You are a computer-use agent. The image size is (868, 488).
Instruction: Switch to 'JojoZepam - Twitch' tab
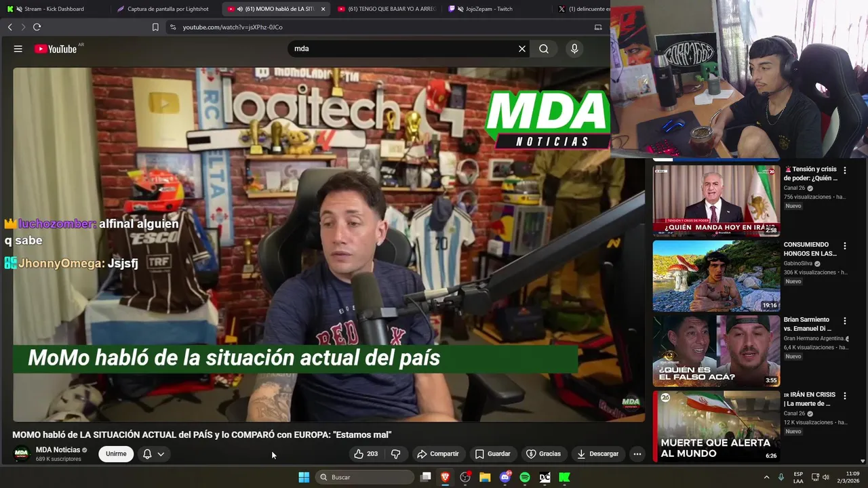pyautogui.click(x=495, y=9)
